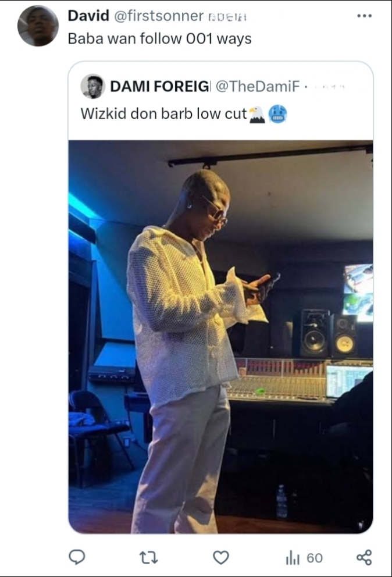
Task: Open the David display name link
Action: tap(88, 16)
